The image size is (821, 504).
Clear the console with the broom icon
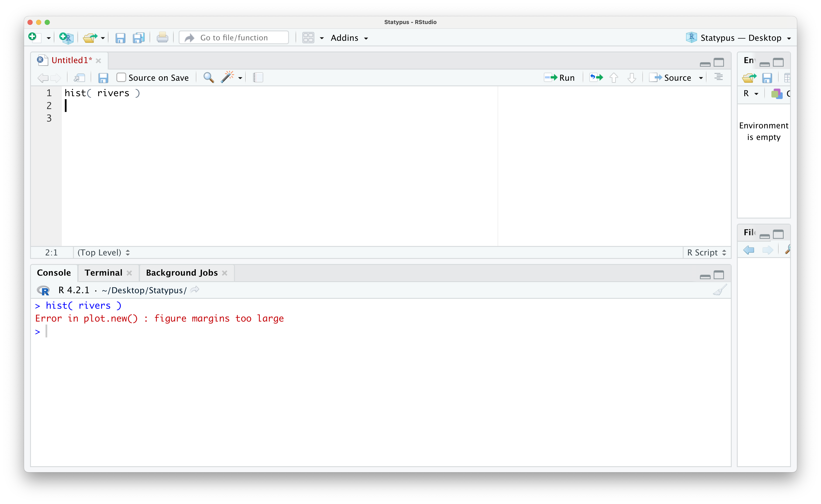pyautogui.click(x=720, y=290)
